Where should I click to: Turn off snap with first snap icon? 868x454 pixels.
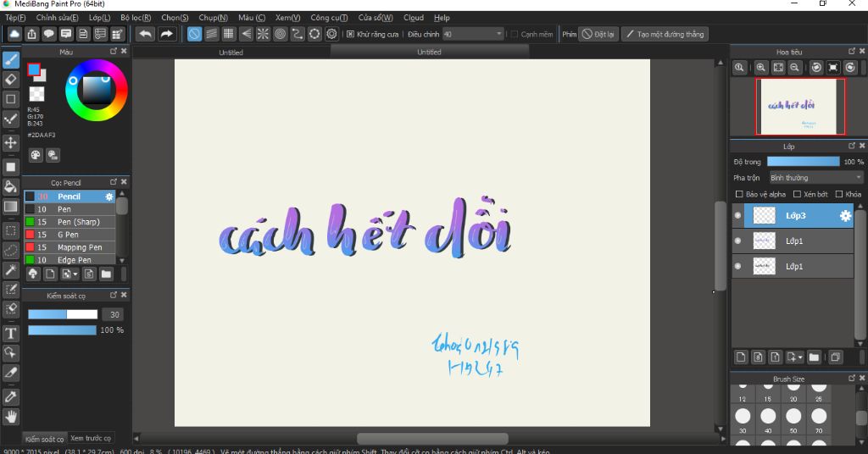(x=194, y=34)
